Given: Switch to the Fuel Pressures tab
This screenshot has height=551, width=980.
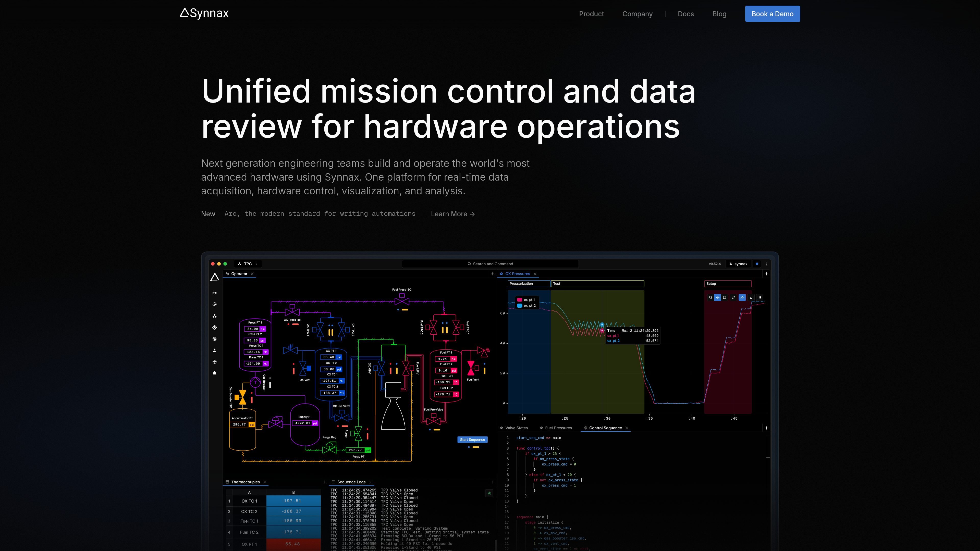Looking at the screenshot, I should (x=555, y=428).
